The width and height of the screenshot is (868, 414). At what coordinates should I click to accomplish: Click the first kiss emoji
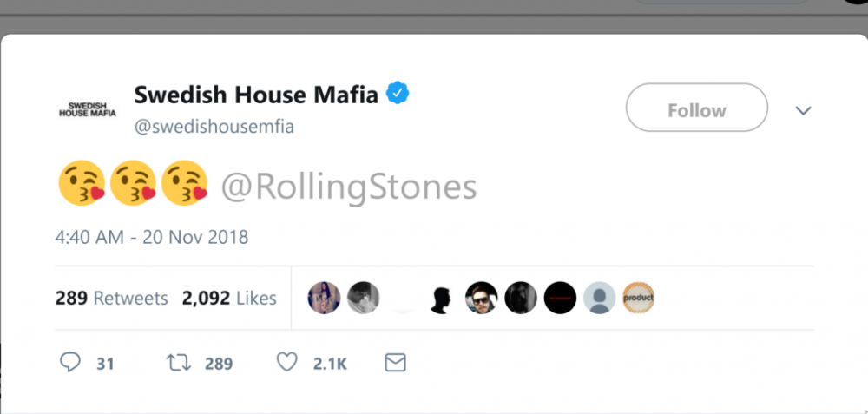point(82,183)
